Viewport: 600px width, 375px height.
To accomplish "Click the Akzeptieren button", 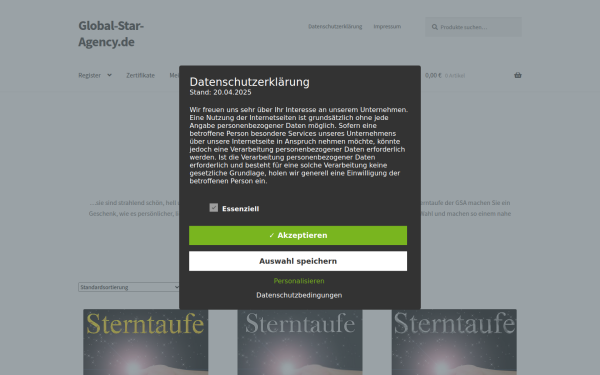I will tap(298, 235).
